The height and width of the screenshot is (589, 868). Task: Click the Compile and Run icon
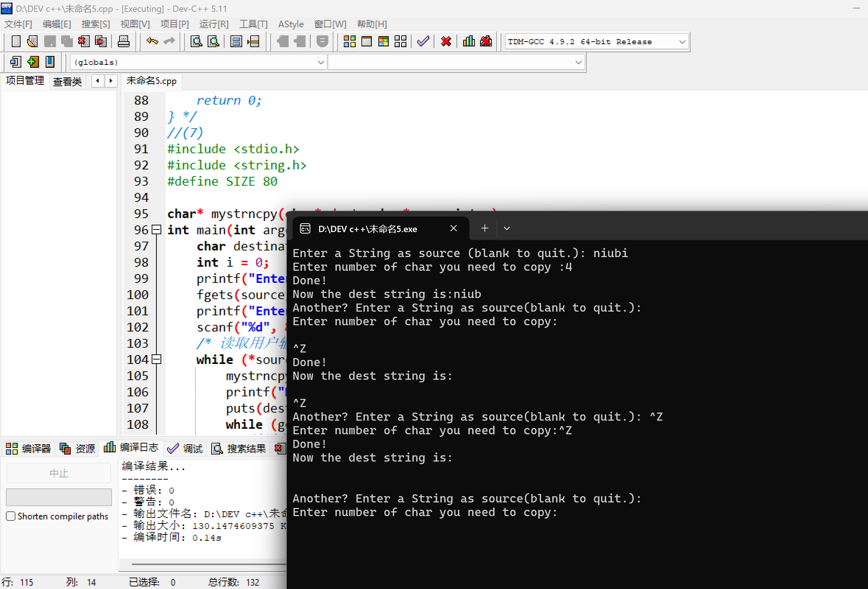tap(383, 42)
